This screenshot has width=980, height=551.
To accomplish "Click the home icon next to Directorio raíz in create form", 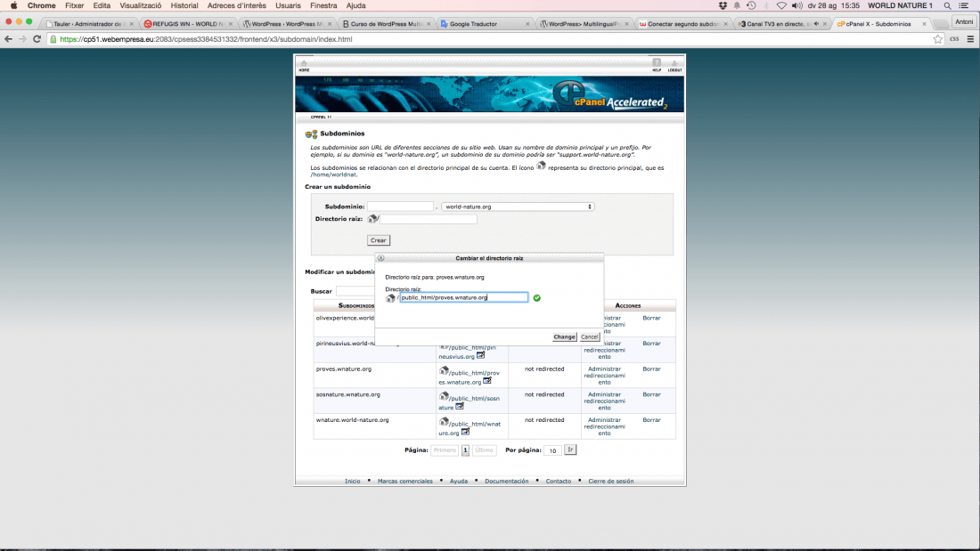I will point(372,219).
